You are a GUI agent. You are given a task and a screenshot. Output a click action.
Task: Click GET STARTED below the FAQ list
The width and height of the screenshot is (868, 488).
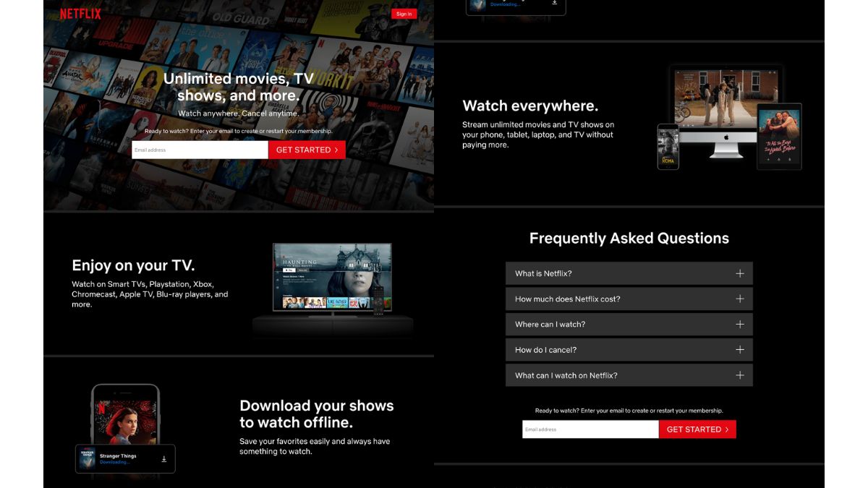[x=697, y=429]
